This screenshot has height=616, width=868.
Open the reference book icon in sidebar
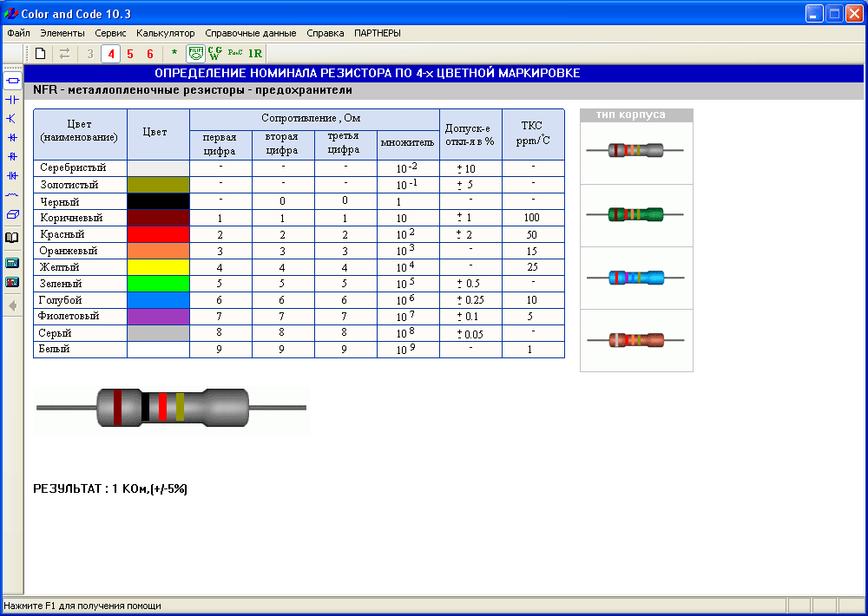tap(12, 237)
